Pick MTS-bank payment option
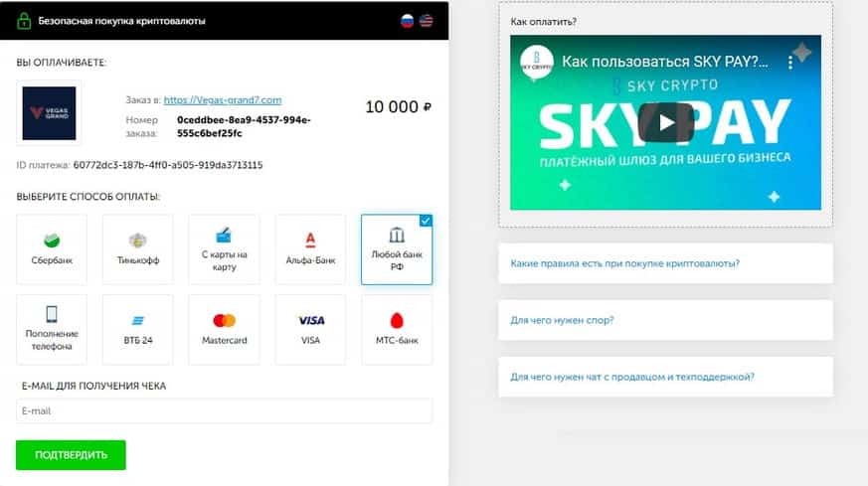Viewport: 868px width, 486px height. (397, 329)
